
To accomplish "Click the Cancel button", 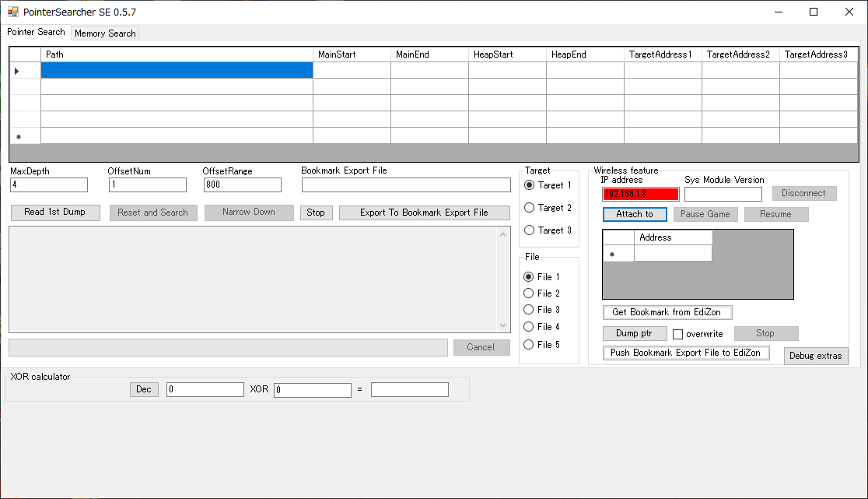I will pos(481,347).
